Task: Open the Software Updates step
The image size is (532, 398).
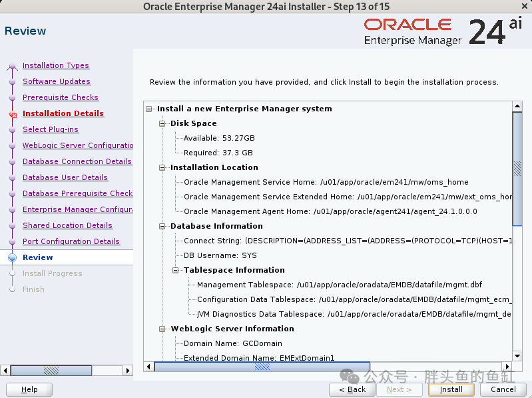Action: tap(57, 81)
